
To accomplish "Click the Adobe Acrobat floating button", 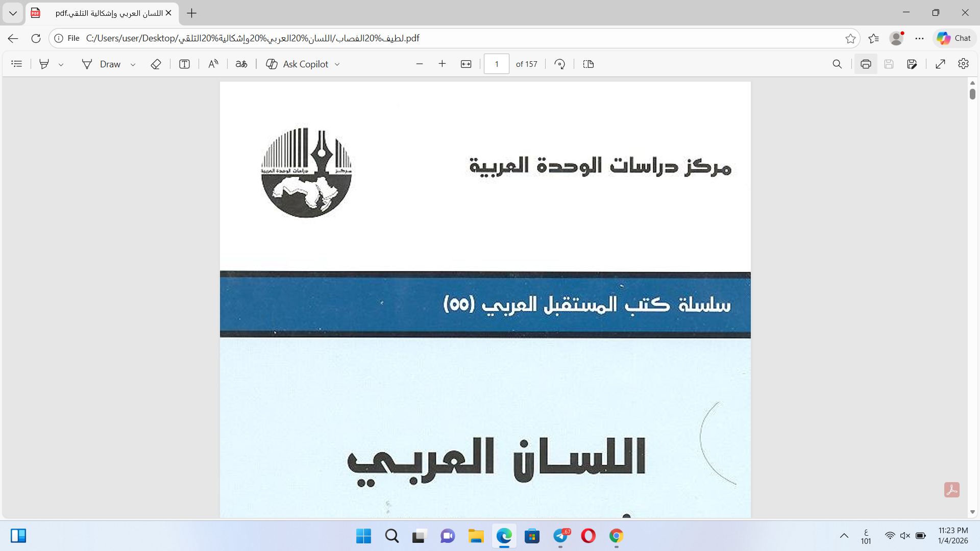I will click(x=952, y=490).
